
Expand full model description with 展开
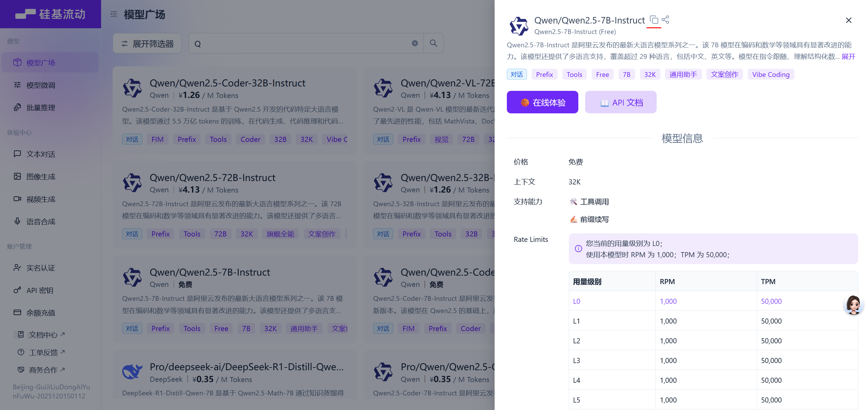pos(848,56)
